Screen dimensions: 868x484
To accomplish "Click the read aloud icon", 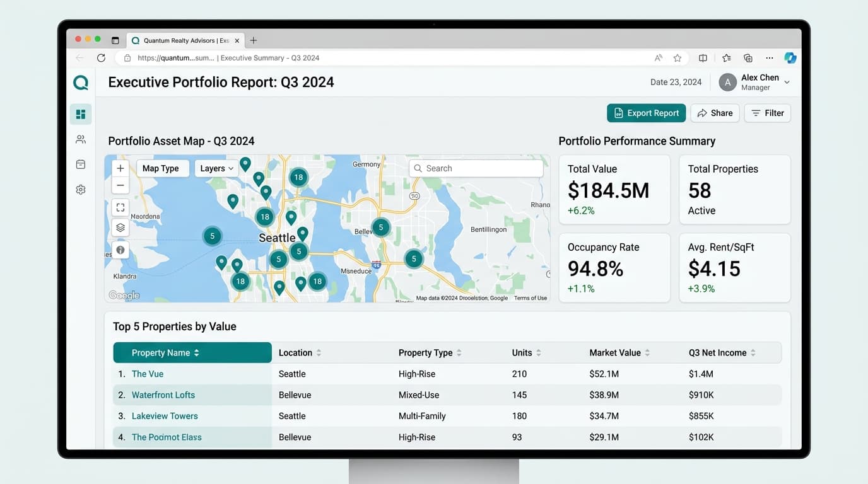I will pos(659,58).
